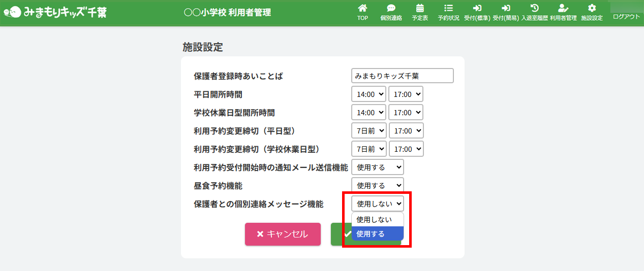Image resolution: width=644 pixels, height=271 pixels.
Task: Go to 予約状況 list icon
Action: (448, 9)
